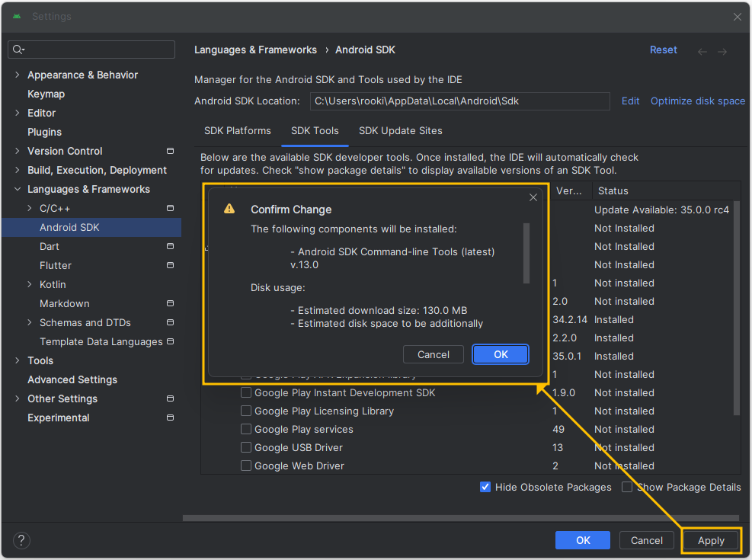This screenshot has height=560, width=752.
Task: Select the SDK Tools tab
Action: [315, 131]
